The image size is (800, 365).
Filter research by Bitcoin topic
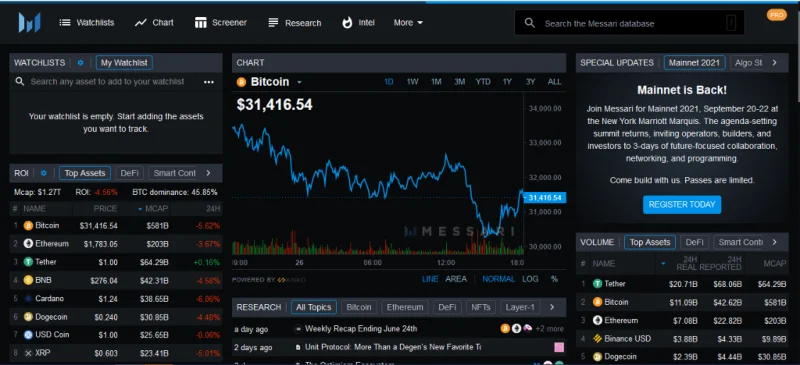click(x=359, y=307)
